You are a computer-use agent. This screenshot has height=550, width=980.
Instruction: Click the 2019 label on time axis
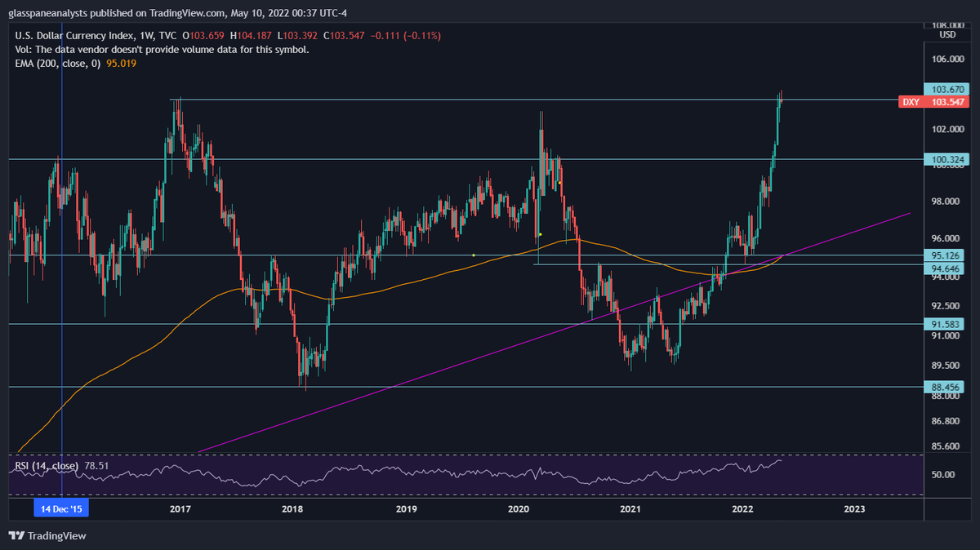pos(406,509)
